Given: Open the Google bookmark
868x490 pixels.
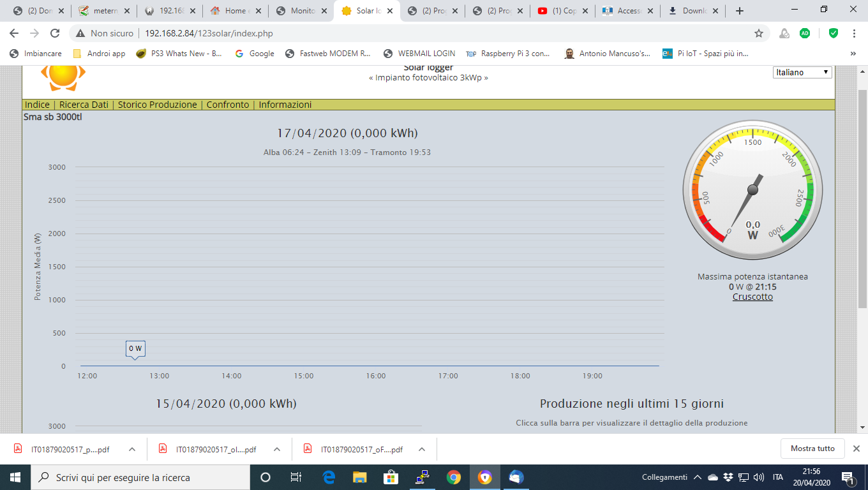Looking at the screenshot, I should pyautogui.click(x=255, y=54).
